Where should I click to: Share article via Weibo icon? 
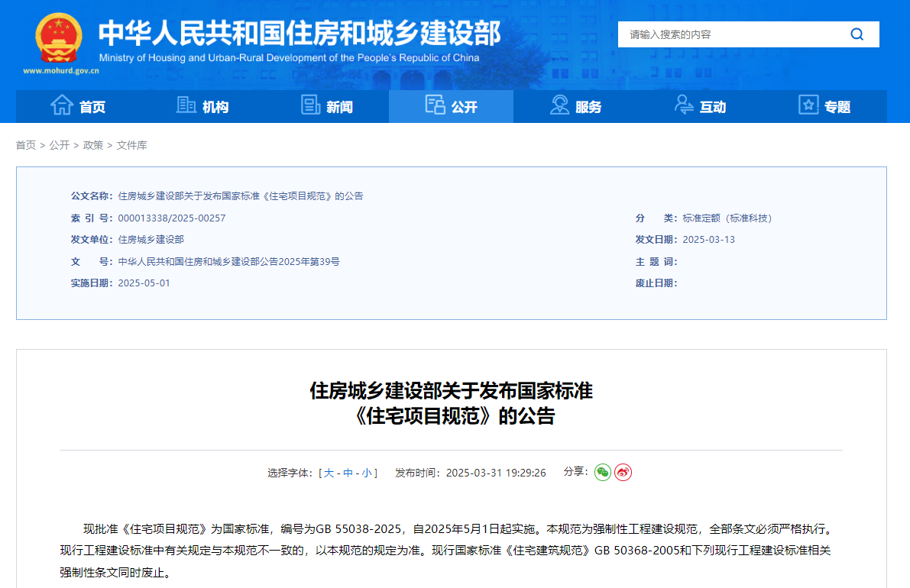point(623,473)
